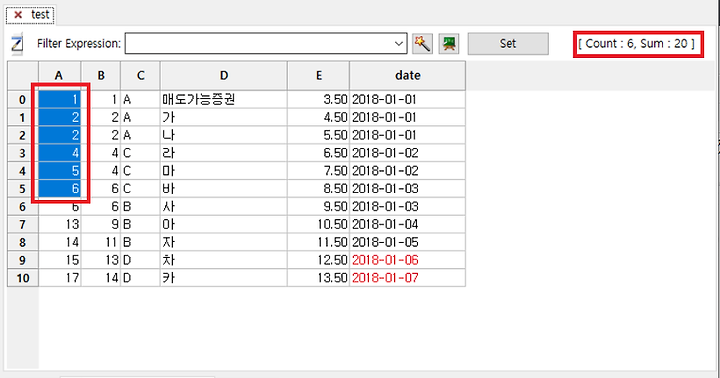Viewport: 720px width, 378px height.
Task: Click E cell value 13.50
Action: 319,278
